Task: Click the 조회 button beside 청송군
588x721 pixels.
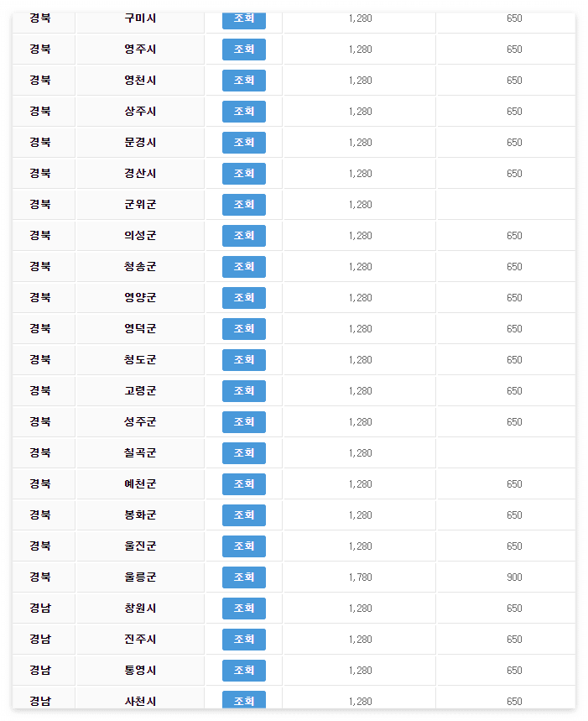Action: tap(243, 267)
